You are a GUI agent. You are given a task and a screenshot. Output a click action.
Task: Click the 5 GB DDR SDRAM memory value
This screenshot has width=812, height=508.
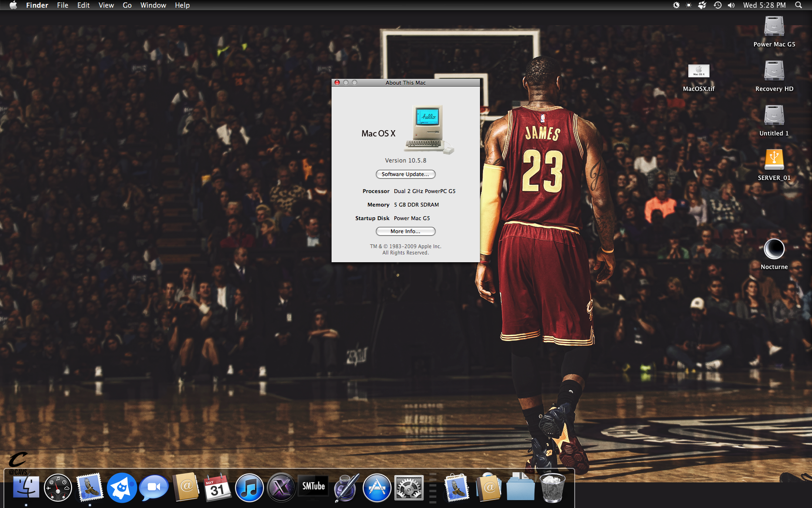click(x=416, y=205)
